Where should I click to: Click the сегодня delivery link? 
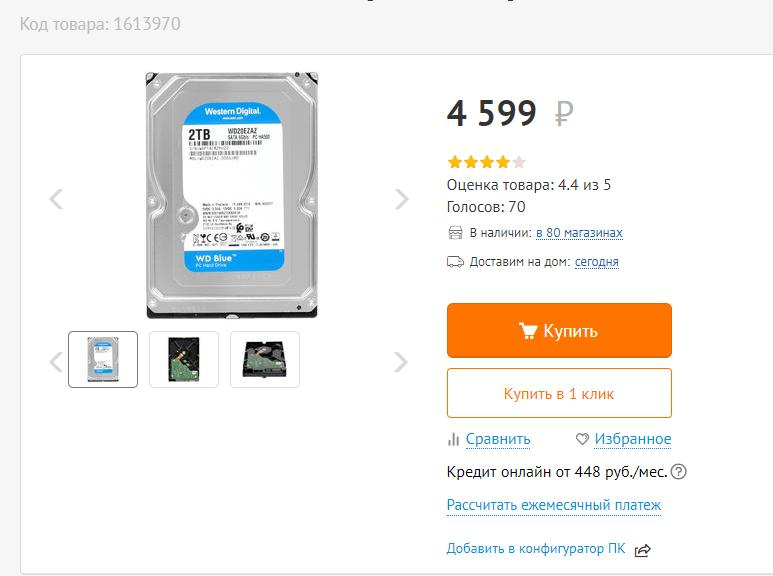coord(597,261)
